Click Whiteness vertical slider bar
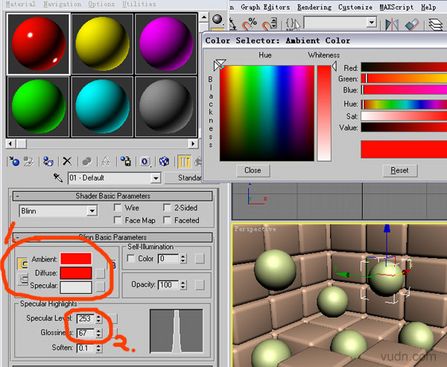Image resolution: width=447 pixels, height=367 pixels. coord(324,113)
